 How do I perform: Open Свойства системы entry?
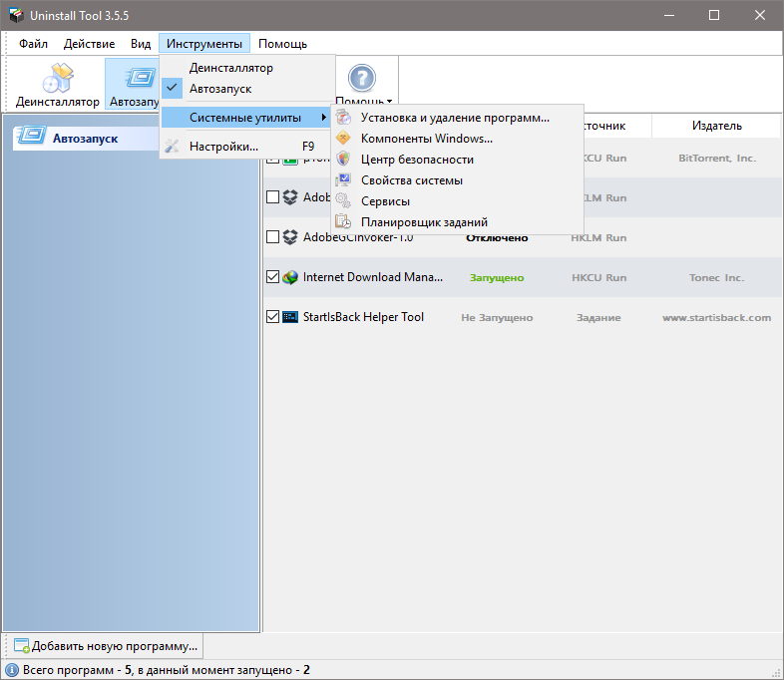click(x=458, y=180)
